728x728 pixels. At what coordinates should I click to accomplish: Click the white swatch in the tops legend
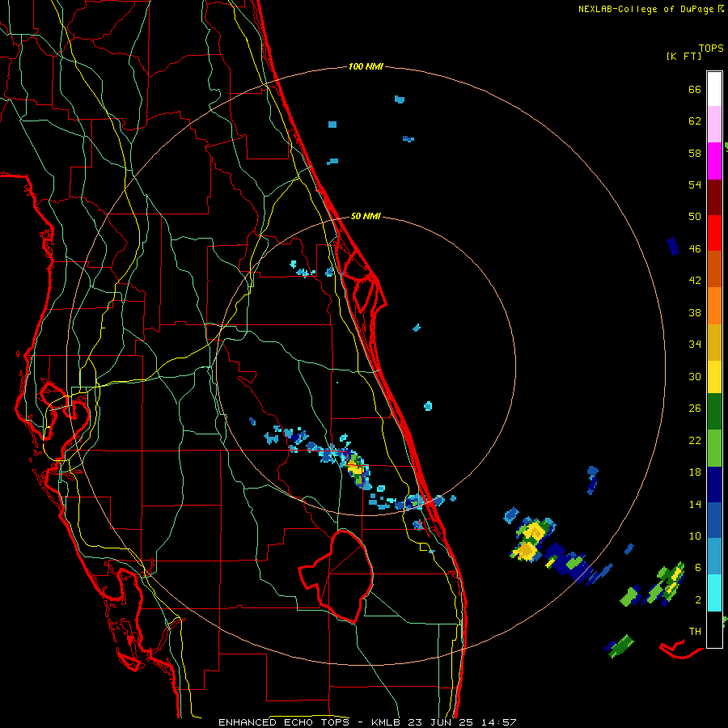(x=714, y=89)
